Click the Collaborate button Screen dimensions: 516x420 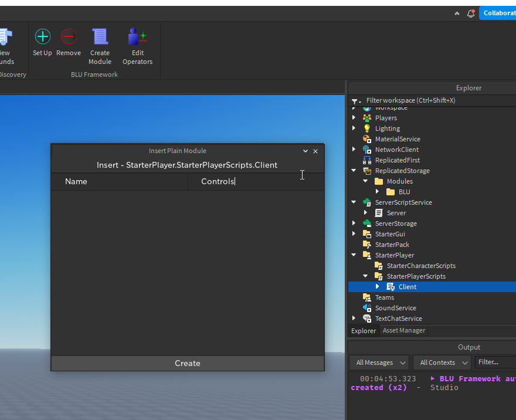[499, 12]
